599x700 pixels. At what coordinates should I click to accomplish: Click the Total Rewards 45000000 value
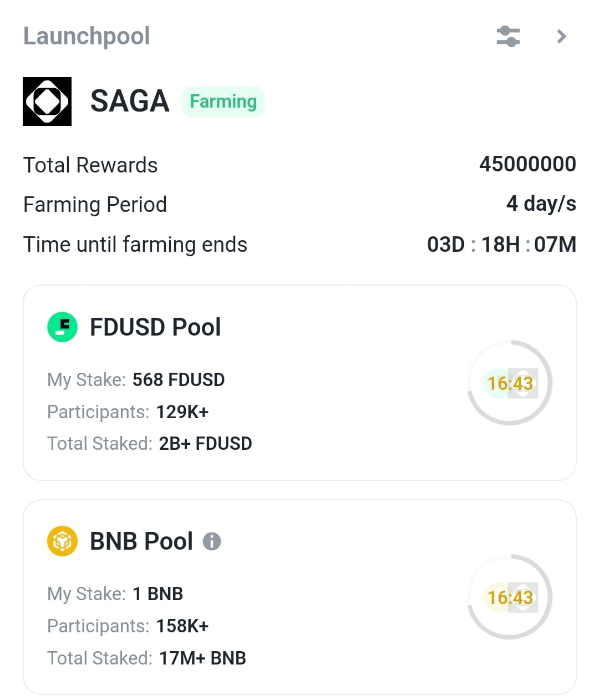coord(527,164)
